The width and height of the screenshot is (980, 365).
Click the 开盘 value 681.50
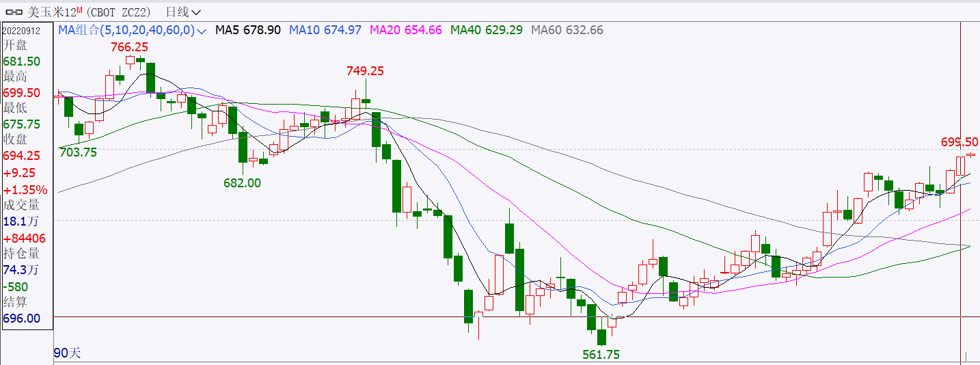[21, 62]
